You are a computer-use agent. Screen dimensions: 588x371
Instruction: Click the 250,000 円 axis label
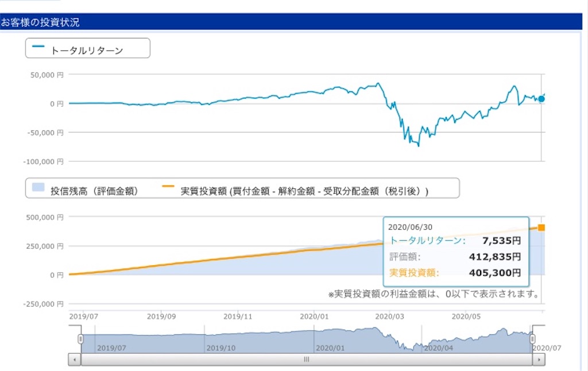point(45,246)
